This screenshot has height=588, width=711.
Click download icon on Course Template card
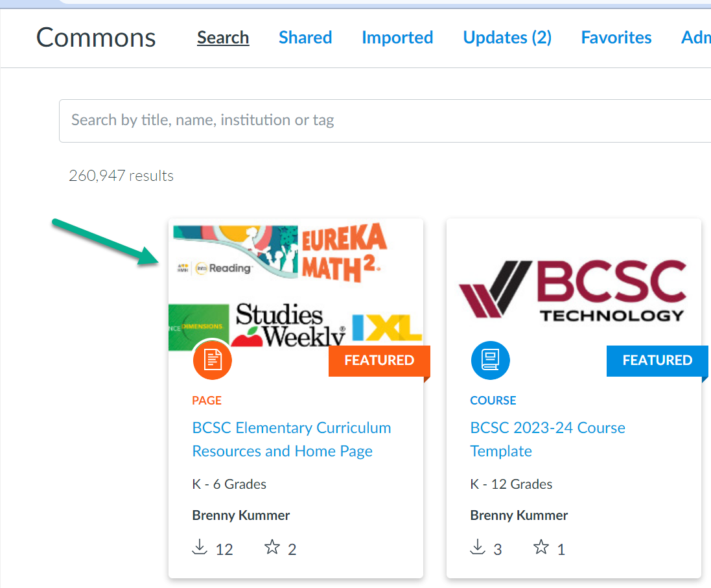pyautogui.click(x=478, y=547)
